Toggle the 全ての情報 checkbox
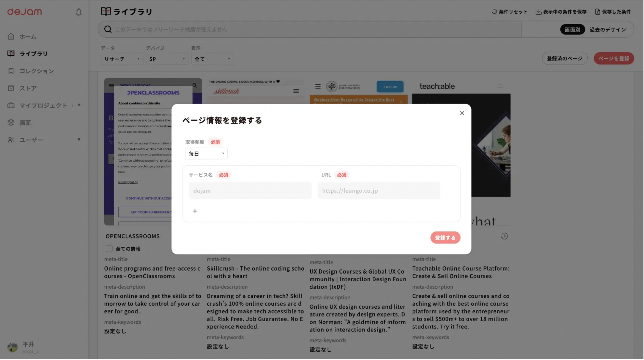The image size is (644, 360). 109,249
